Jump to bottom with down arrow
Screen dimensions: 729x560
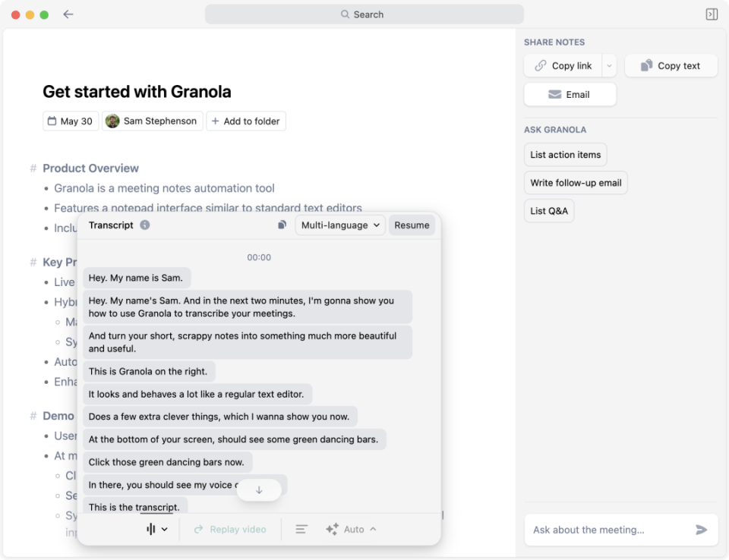(259, 490)
